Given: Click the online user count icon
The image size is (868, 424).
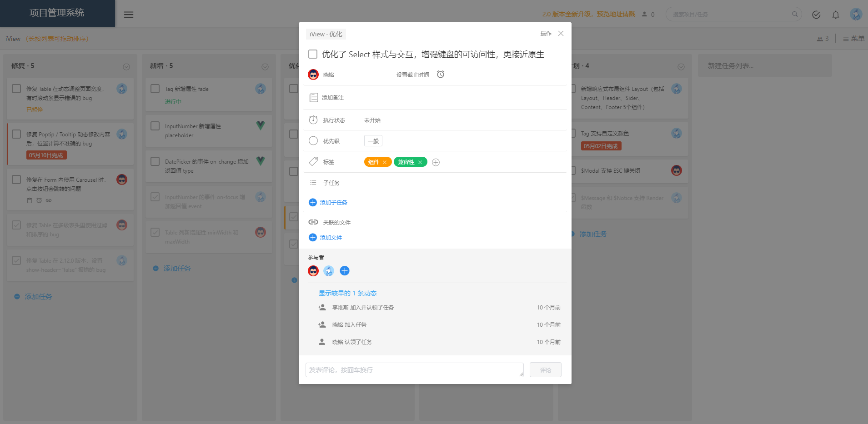Looking at the screenshot, I should [x=644, y=14].
